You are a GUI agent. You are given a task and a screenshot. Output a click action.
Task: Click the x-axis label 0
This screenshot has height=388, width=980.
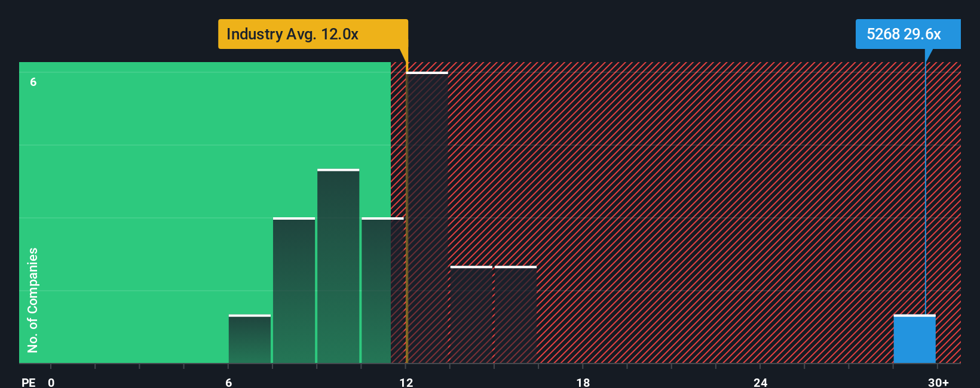(x=51, y=383)
